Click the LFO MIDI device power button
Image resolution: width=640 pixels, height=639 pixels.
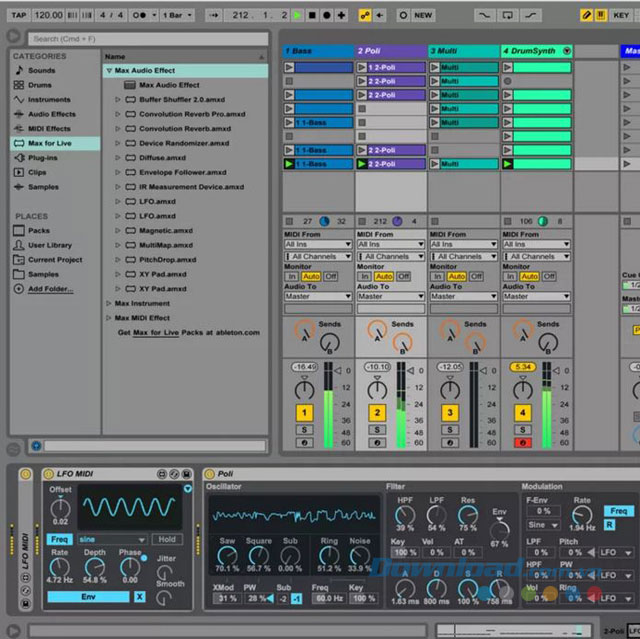pos(48,473)
